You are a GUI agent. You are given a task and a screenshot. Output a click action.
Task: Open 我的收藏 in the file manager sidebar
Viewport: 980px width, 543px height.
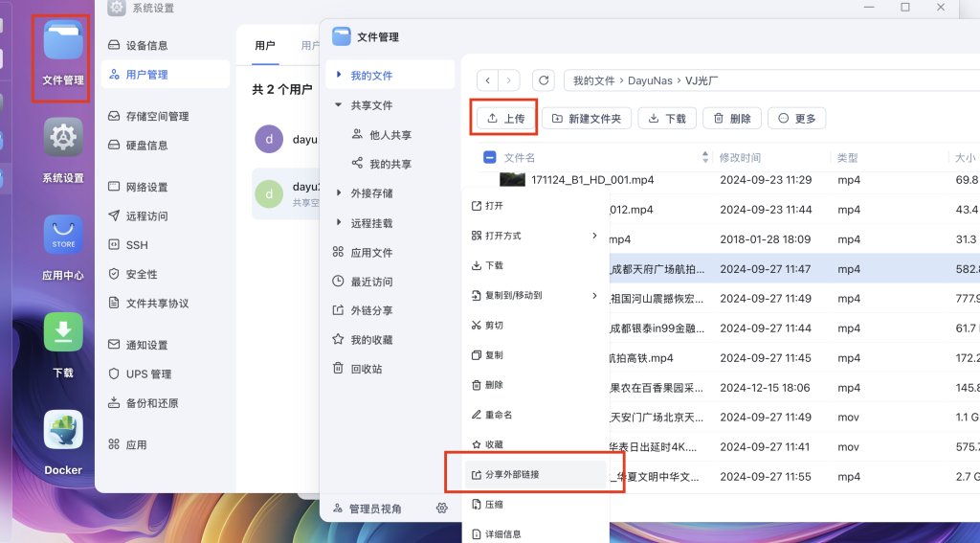coord(371,340)
